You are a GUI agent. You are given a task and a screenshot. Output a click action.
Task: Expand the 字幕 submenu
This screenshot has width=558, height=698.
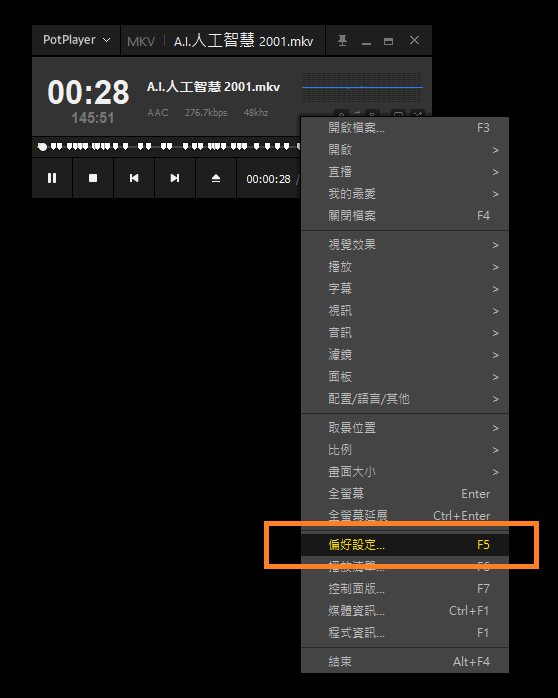[405, 289]
